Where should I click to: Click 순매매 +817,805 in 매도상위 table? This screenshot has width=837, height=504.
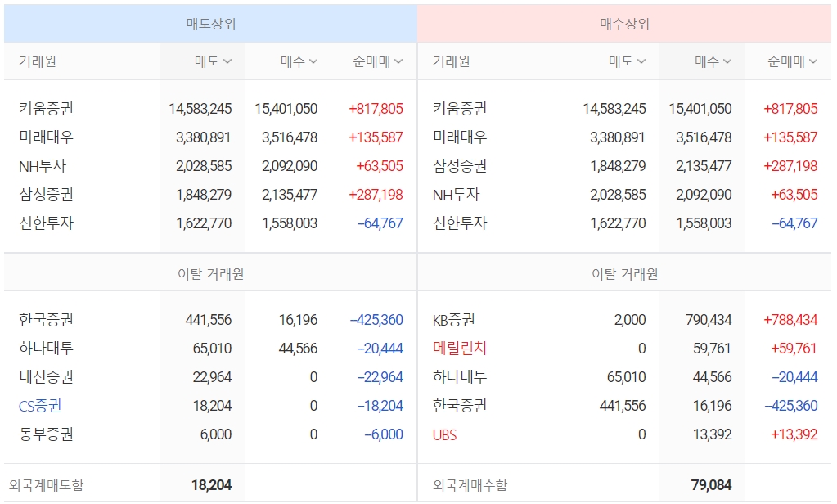[x=376, y=108]
